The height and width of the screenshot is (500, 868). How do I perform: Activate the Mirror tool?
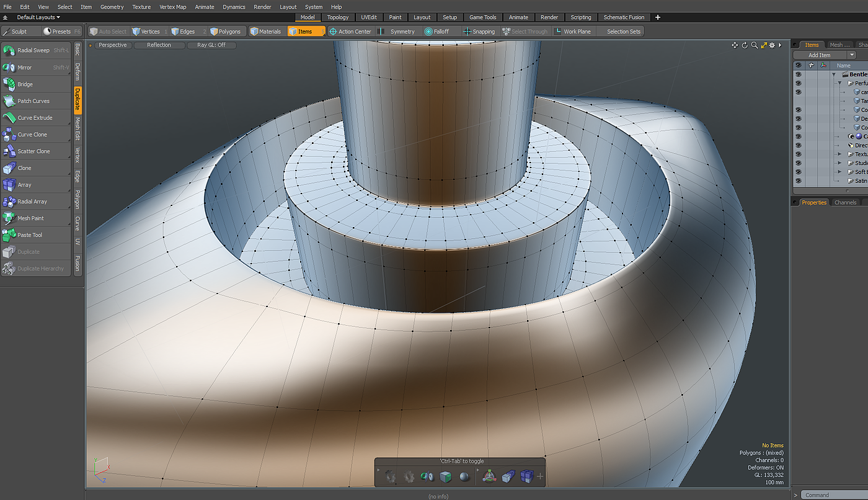[x=25, y=68]
